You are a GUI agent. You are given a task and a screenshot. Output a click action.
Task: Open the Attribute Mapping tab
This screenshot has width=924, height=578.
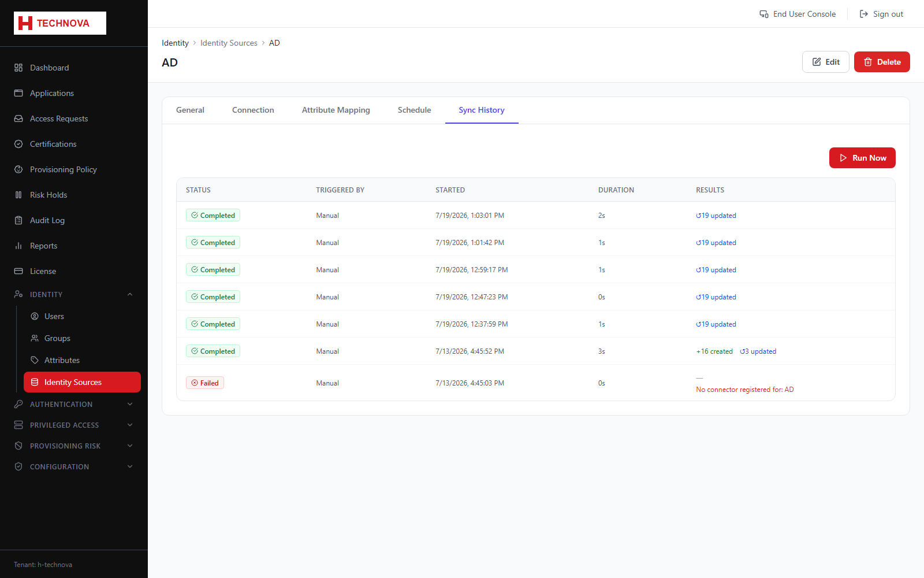pyautogui.click(x=336, y=110)
